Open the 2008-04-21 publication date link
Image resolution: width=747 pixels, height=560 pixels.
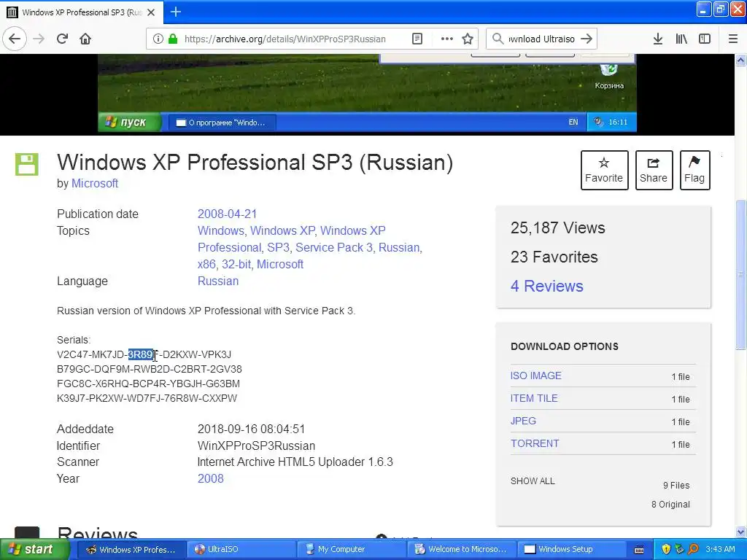(x=228, y=214)
